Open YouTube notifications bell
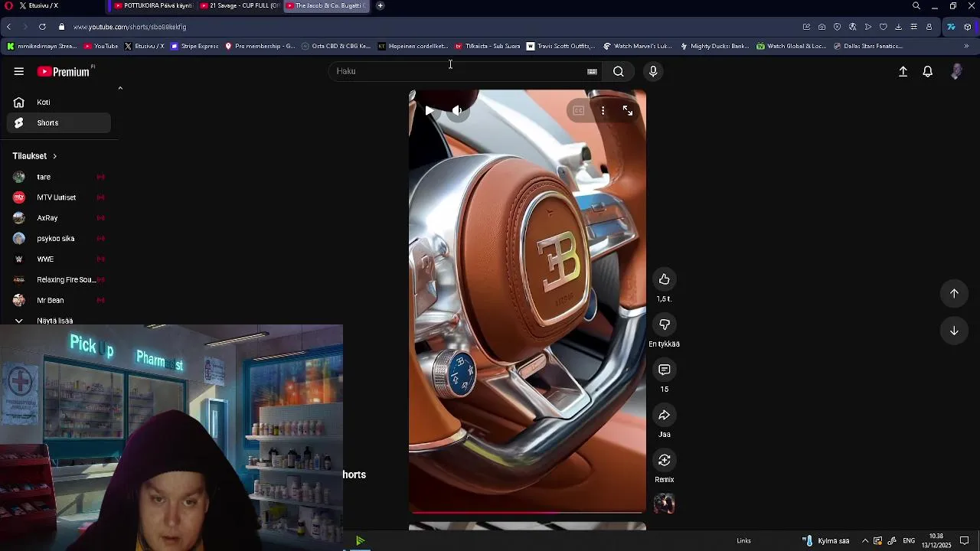Screen dimensions: 980x551 928,71
